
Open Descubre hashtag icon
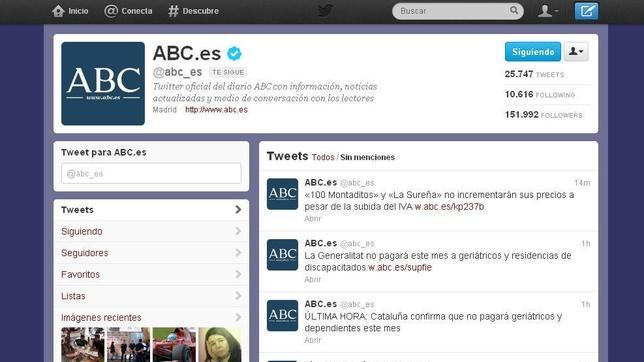click(x=173, y=11)
